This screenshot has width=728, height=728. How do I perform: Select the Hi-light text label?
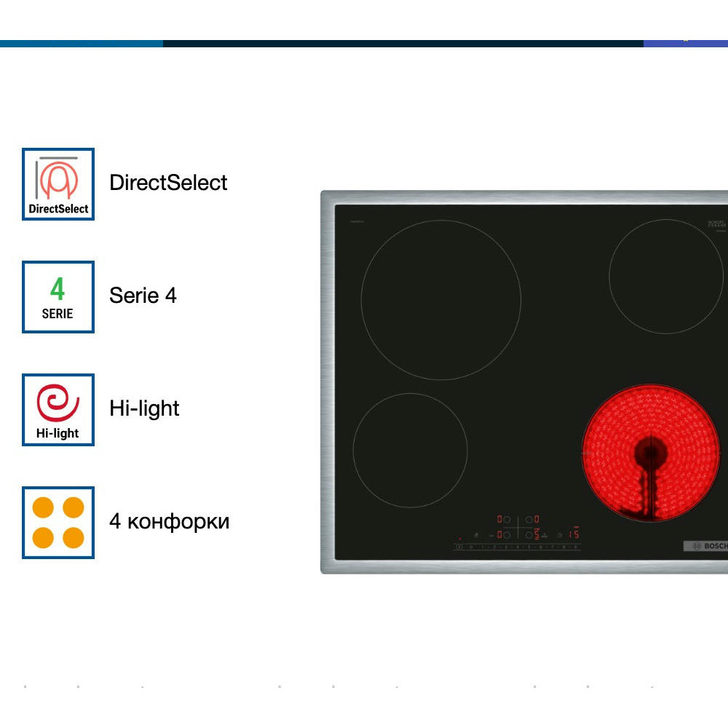(144, 408)
